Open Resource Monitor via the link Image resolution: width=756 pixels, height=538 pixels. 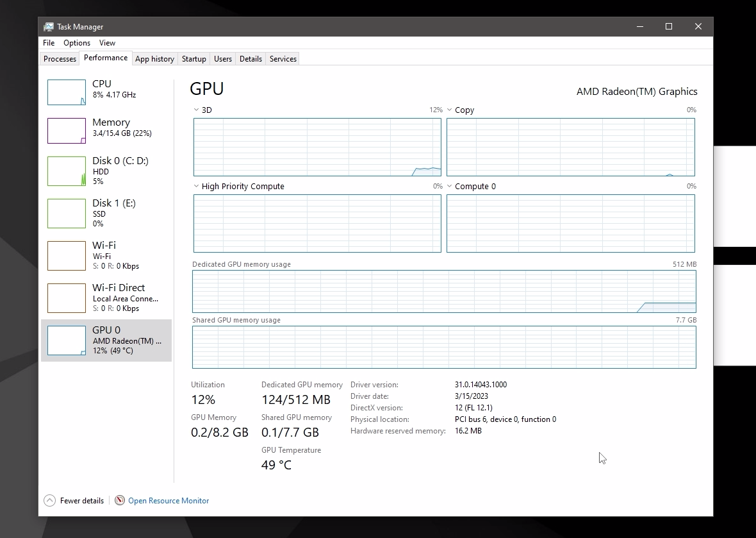[168, 500]
